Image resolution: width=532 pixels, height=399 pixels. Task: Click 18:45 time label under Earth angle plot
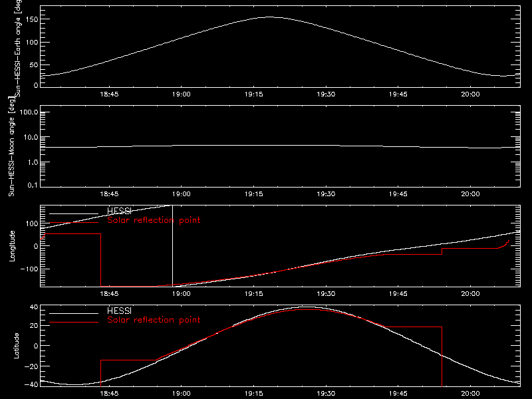pyautogui.click(x=109, y=94)
